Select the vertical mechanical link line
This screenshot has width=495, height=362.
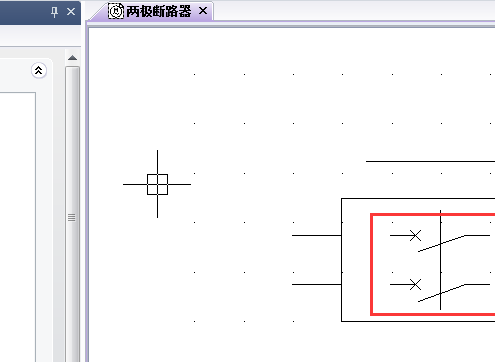(x=440, y=260)
